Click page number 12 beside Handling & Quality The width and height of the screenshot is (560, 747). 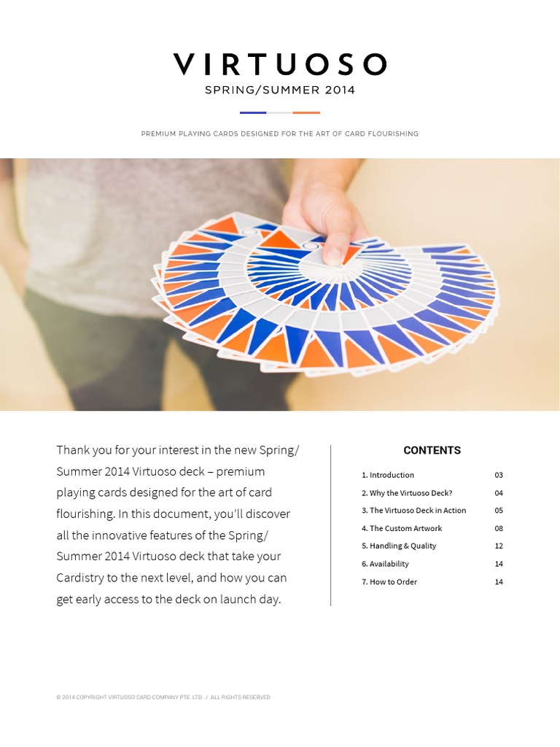pos(499,546)
